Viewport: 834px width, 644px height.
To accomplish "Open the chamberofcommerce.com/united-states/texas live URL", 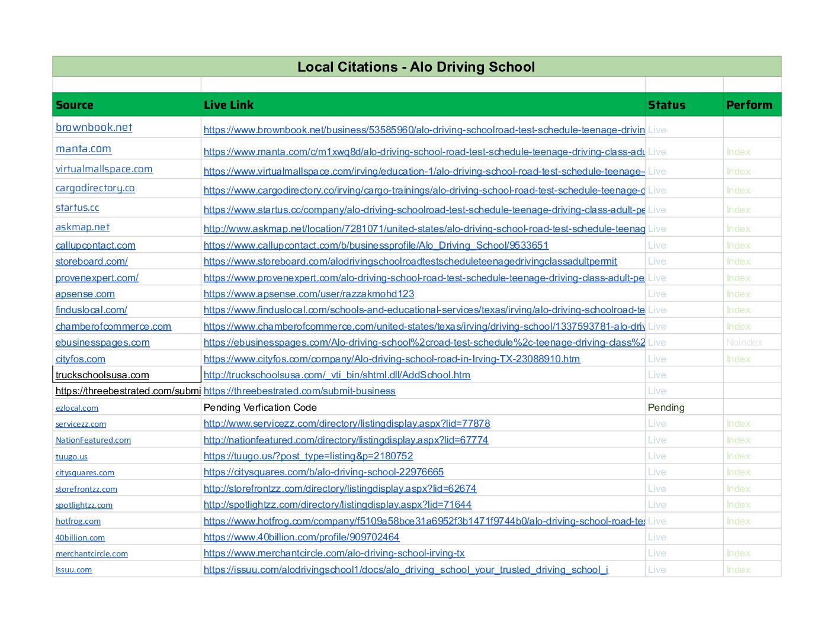I will pos(424,326).
